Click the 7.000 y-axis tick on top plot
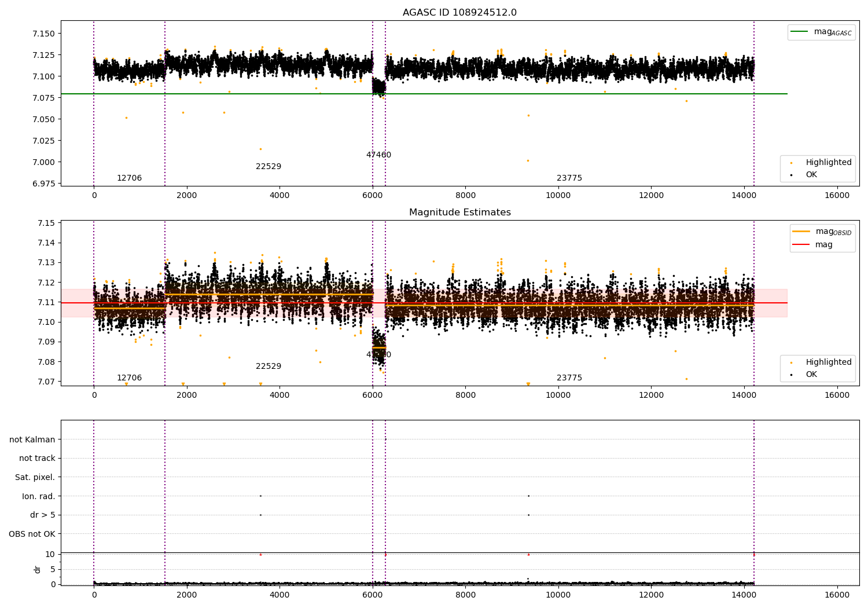Image resolution: width=868 pixels, height=608 pixels. pos(43,162)
